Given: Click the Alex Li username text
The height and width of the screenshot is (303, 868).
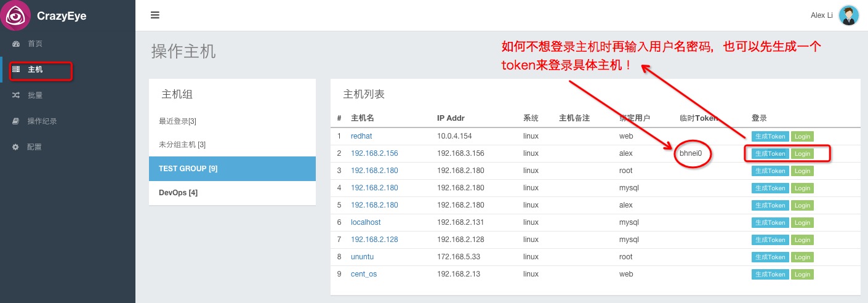Looking at the screenshot, I should click(x=821, y=15).
